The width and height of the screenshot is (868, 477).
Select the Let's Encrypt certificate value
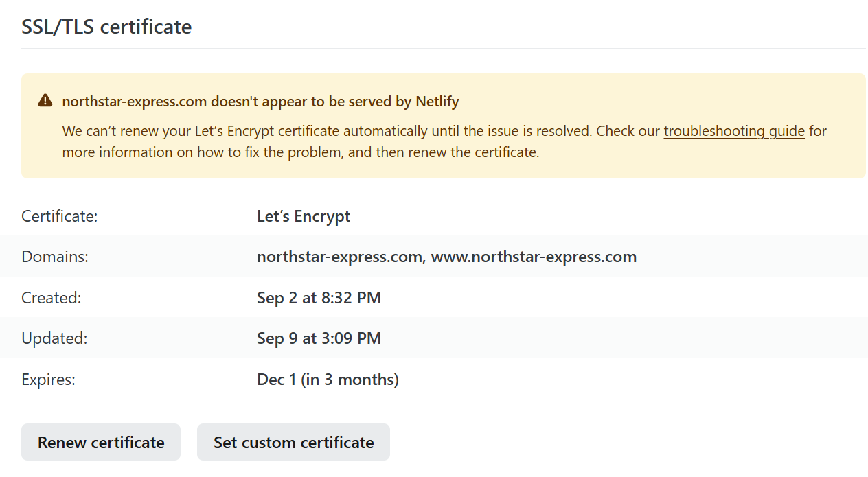pos(304,216)
